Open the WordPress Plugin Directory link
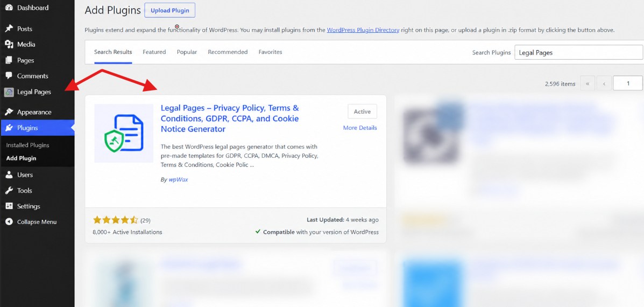Screen dimensions: 644x307 [363, 30]
